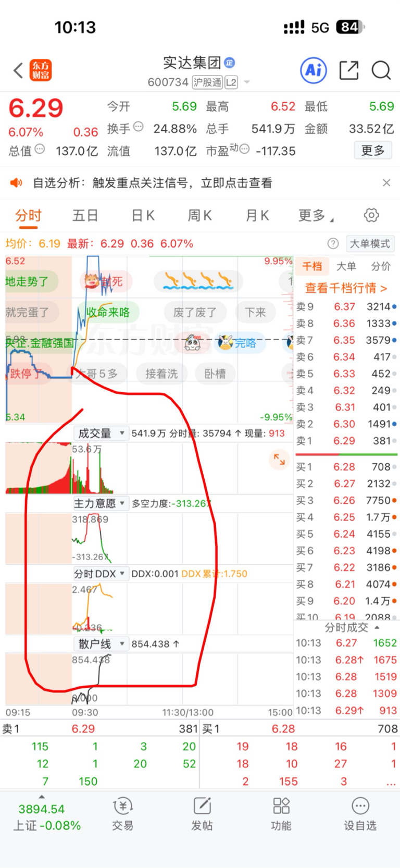
Task: Tap the orange speaker announcement icon
Action: (16, 182)
